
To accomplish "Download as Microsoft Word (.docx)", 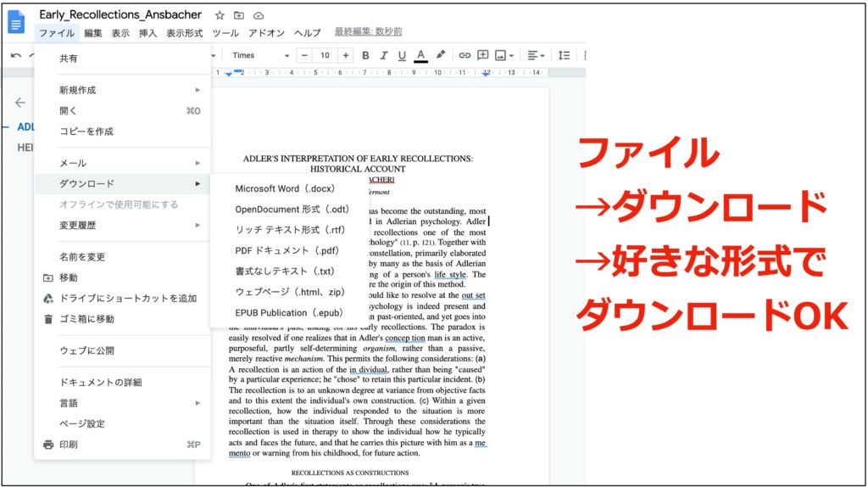I will point(289,188).
